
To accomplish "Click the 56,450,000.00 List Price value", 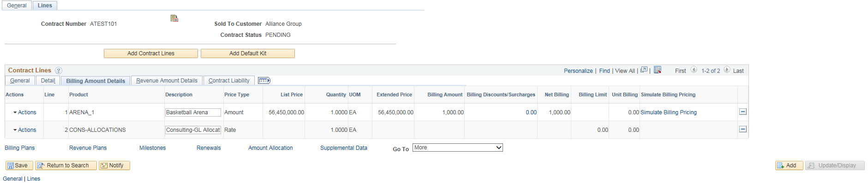I will coord(286,112).
